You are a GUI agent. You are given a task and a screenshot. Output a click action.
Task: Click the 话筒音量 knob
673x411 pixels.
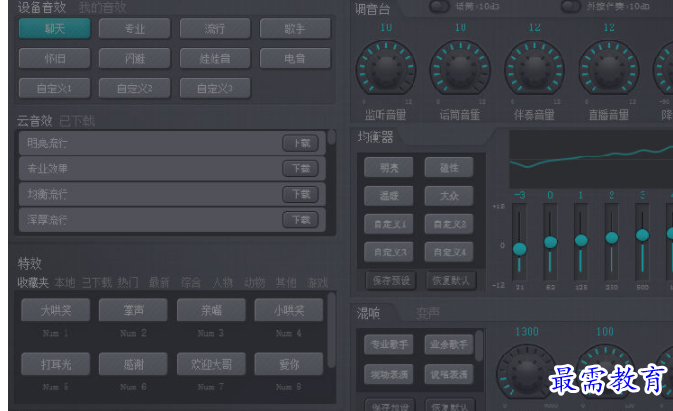tap(460, 69)
